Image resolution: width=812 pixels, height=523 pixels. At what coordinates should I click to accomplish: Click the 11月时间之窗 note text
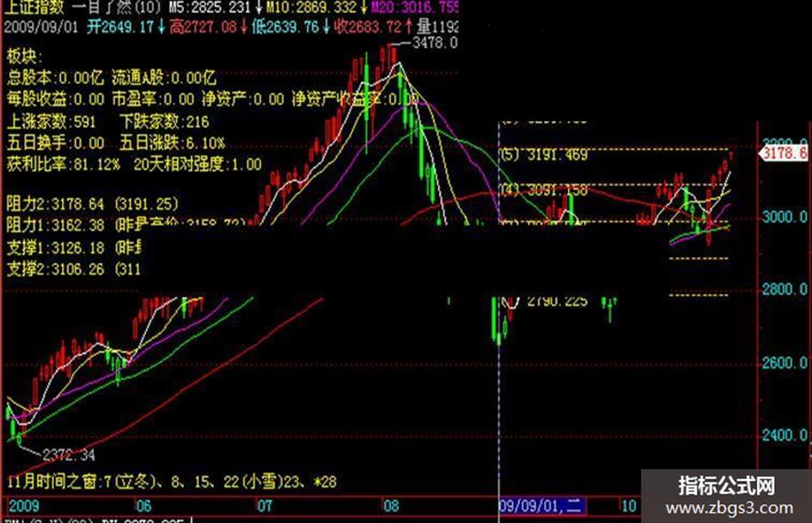[172, 482]
